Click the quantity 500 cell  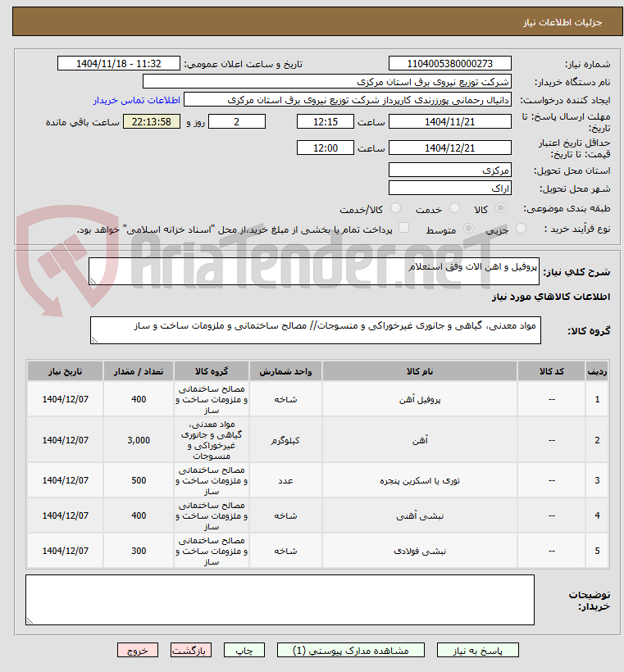click(x=139, y=480)
